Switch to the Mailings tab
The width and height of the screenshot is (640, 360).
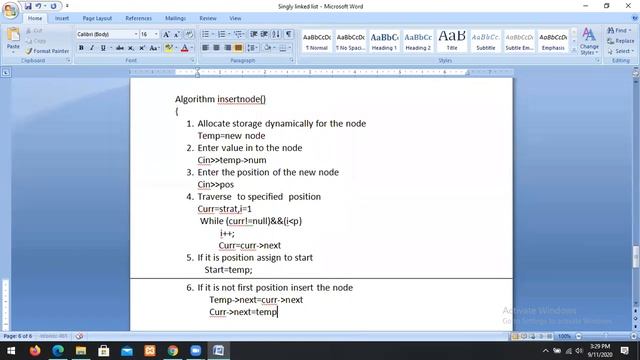(x=176, y=18)
